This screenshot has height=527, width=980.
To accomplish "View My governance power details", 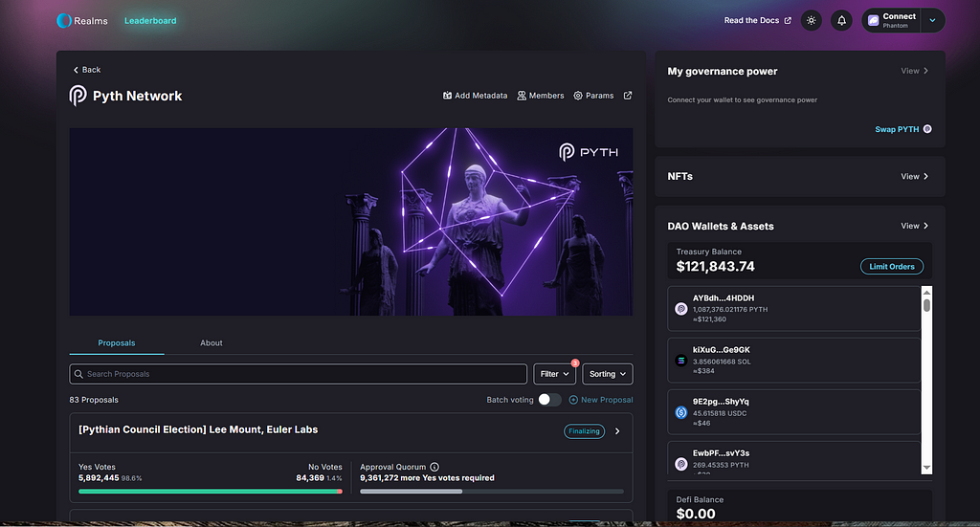I will 914,71.
